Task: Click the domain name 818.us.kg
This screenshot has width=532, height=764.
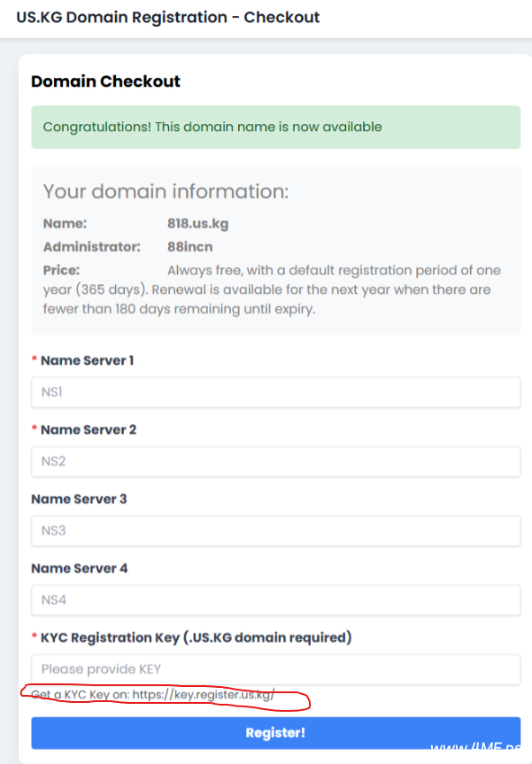Action: pos(197,224)
